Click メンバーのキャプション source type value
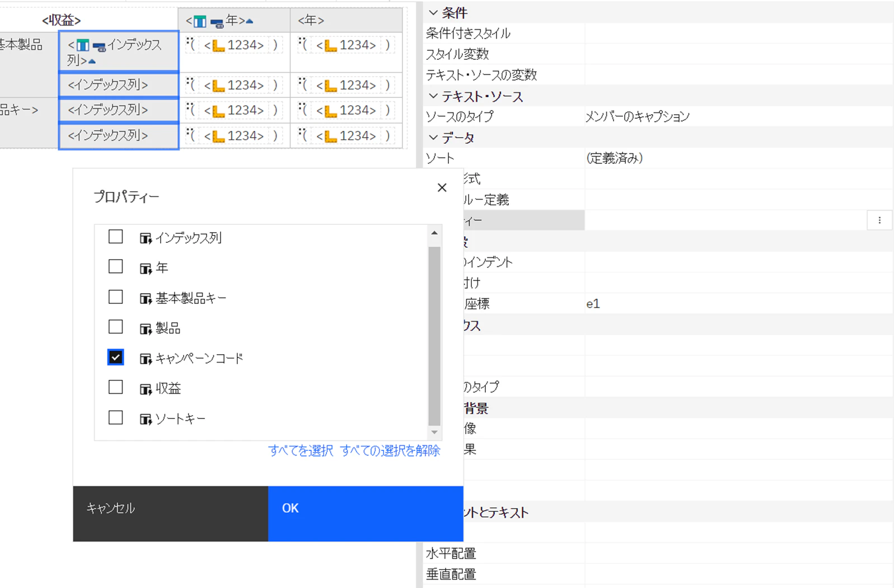Viewport: 894px width, 588px height. [638, 116]
